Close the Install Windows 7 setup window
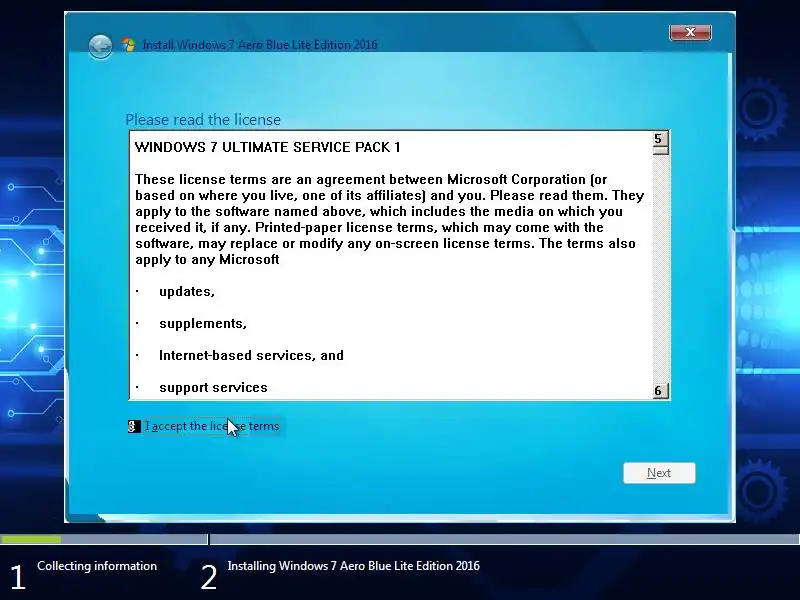The width and height of the screenshot is (800, 600). 690,32
